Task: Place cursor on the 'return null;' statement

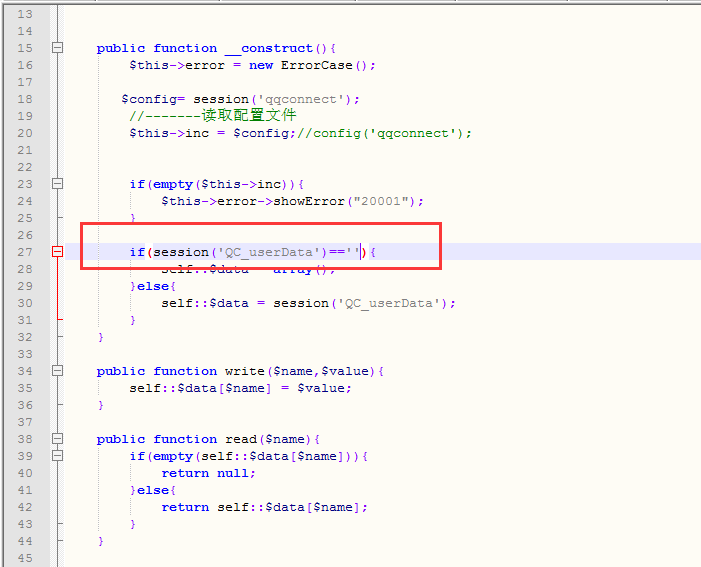Action: (x=208, y=473)
